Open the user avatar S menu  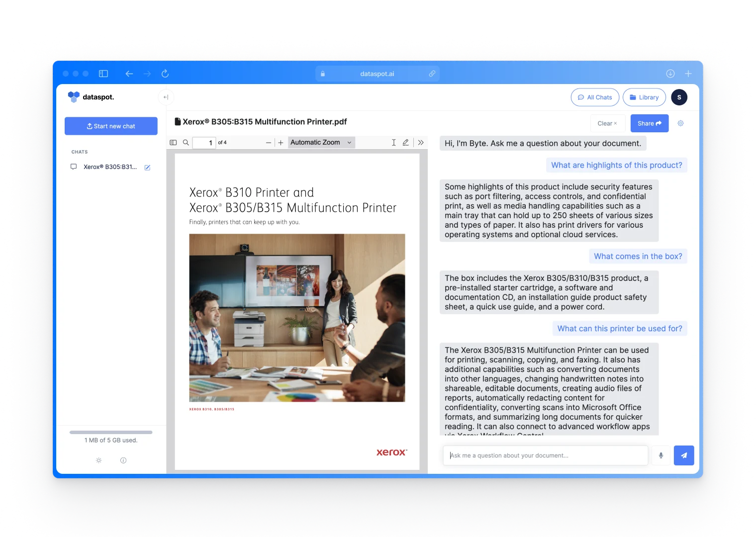(679, 97)
